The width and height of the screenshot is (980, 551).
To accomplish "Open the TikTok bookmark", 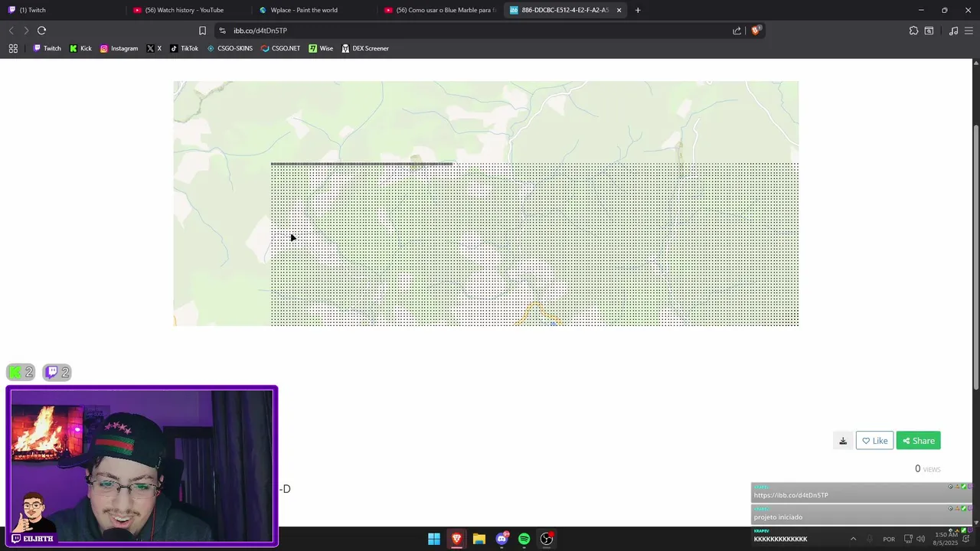I will click(184, 48).
